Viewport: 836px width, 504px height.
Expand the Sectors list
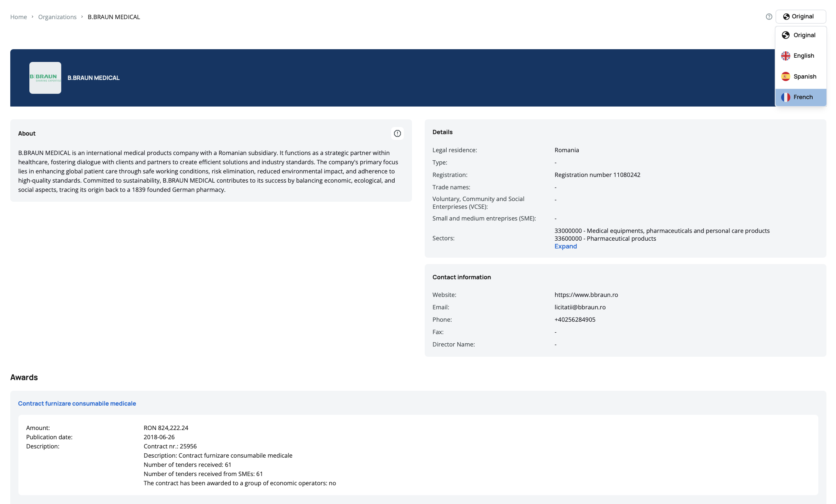(565, 246)
